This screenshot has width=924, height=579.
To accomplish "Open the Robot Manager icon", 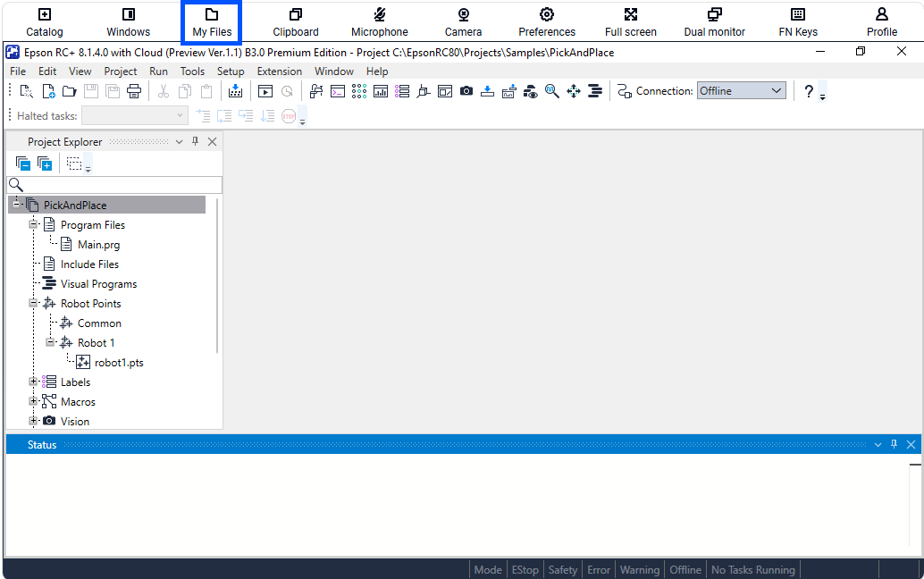I will click(316, 91).
